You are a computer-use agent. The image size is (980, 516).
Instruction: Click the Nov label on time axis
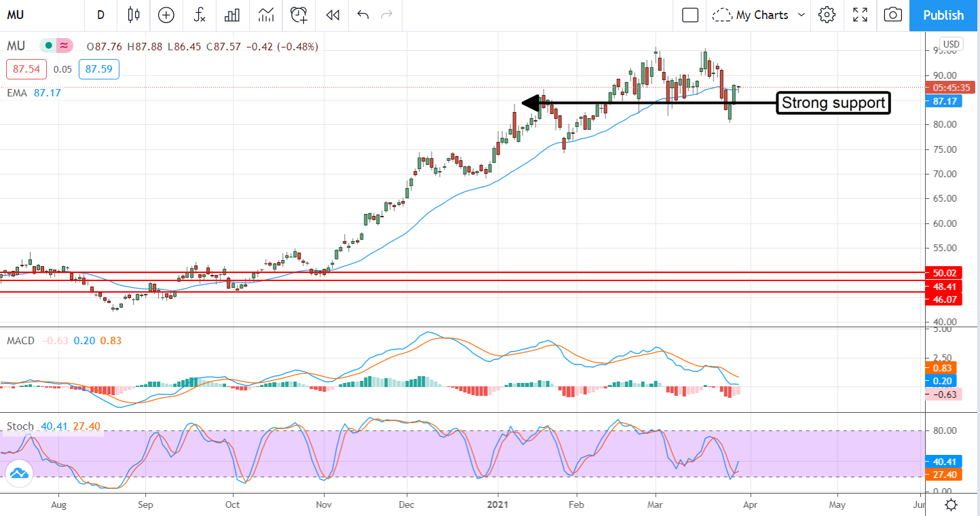(324, 504)
